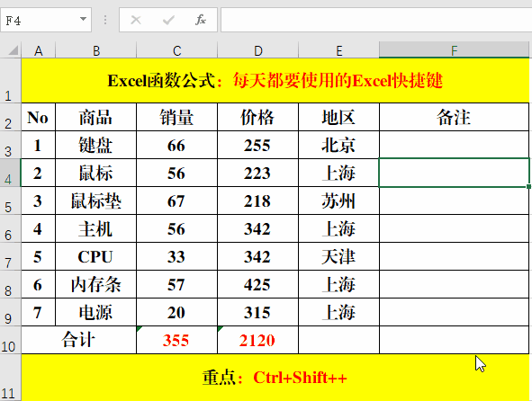Click the sales cell '66'
The width and height of the screenshot is (532, 401).
pos(176,145)
